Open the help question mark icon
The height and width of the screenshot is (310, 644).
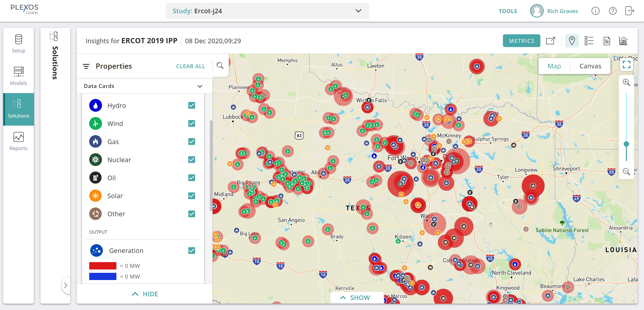click(x=612, y=11)
